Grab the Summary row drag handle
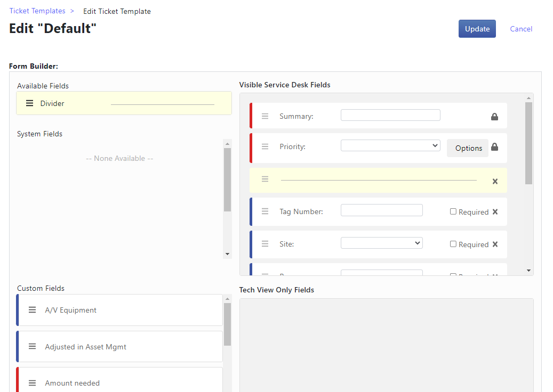553x392 pixels. click(x=265, y=116)
